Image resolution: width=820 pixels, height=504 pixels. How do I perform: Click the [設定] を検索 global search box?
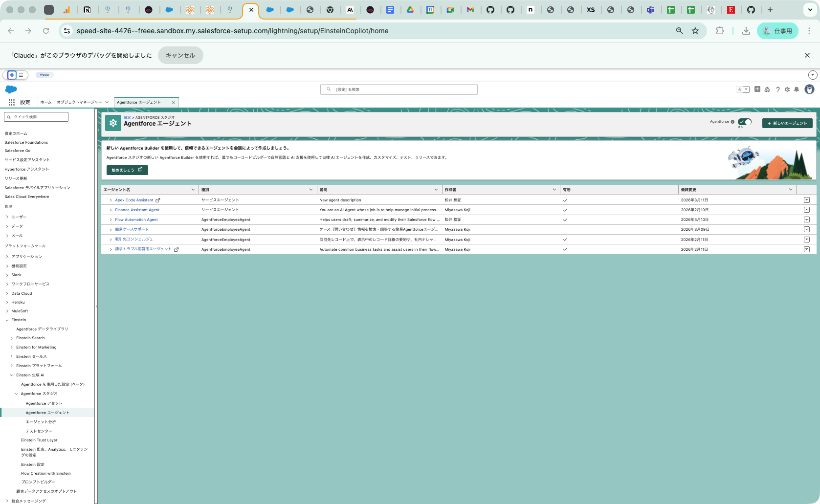point(399,89)
